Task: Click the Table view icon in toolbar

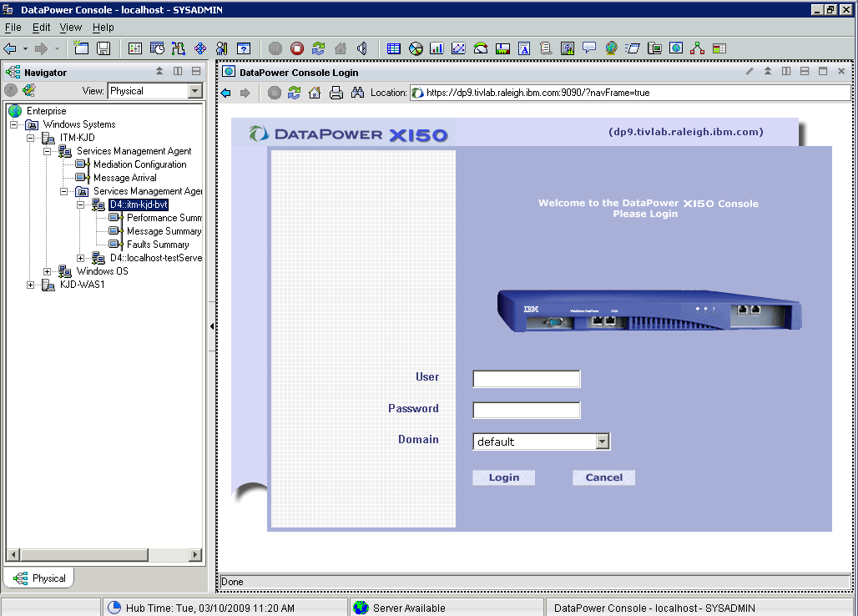Action: [394, 48]
